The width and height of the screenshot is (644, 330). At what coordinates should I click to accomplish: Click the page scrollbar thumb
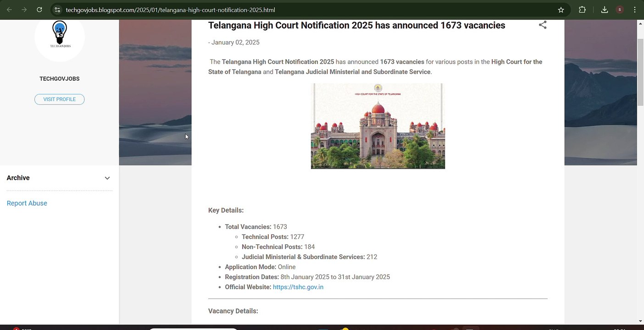pyautogui.click(x=640, y=72)
